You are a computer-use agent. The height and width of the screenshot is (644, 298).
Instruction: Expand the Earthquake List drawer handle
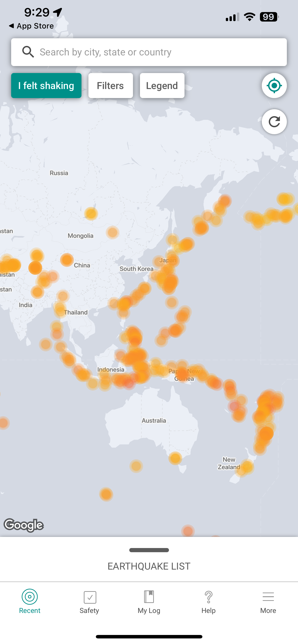[149, 550]
